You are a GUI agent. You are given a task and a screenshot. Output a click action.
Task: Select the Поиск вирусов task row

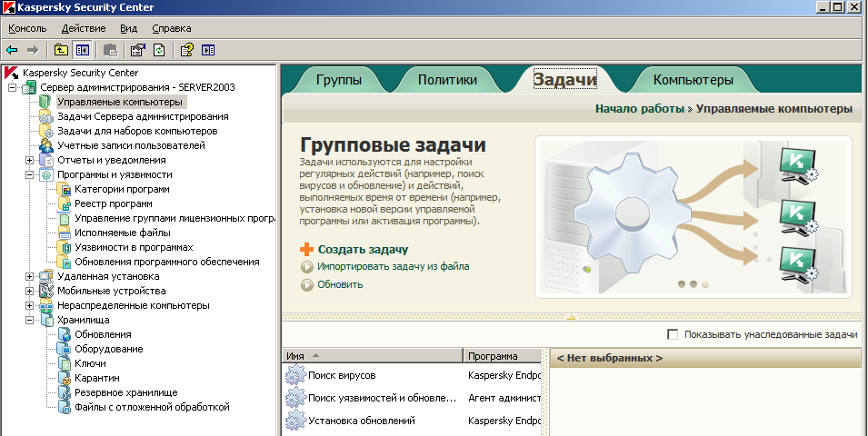pyautogui.click(x=412, y=375)
